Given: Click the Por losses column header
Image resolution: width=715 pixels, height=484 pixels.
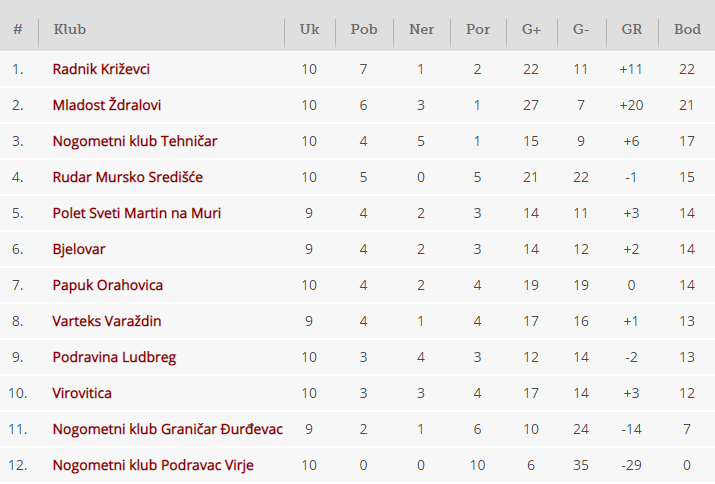Looking at the screenshot, I should coord(478,30).
